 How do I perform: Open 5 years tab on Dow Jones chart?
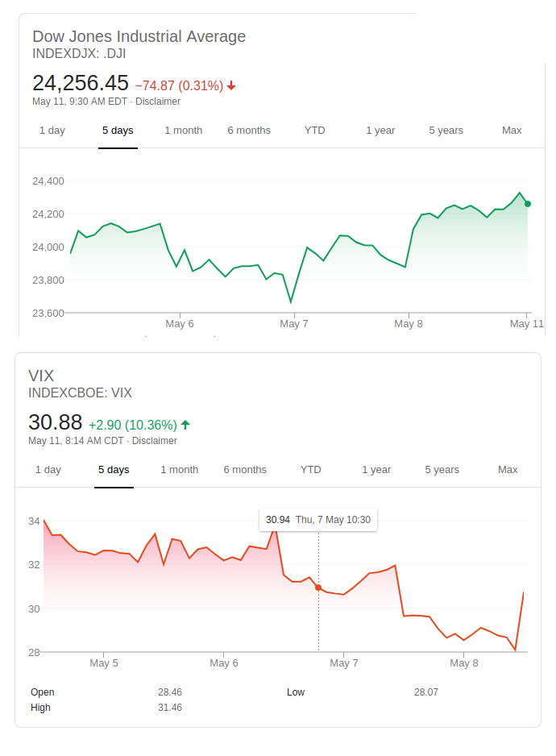[x=446, y=131]
